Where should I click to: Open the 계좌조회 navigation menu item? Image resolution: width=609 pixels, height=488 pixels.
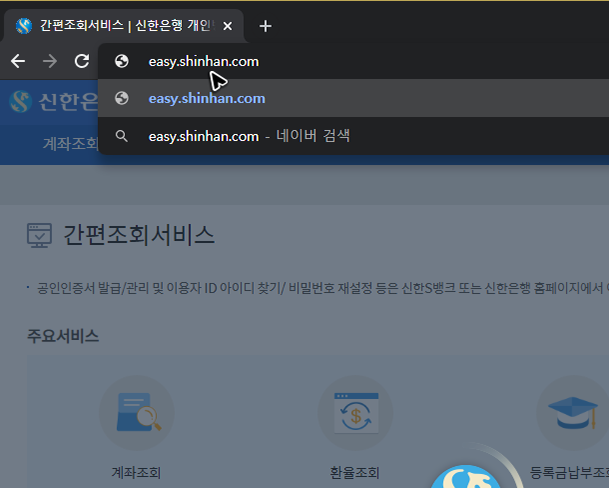(x=70, y=144)
